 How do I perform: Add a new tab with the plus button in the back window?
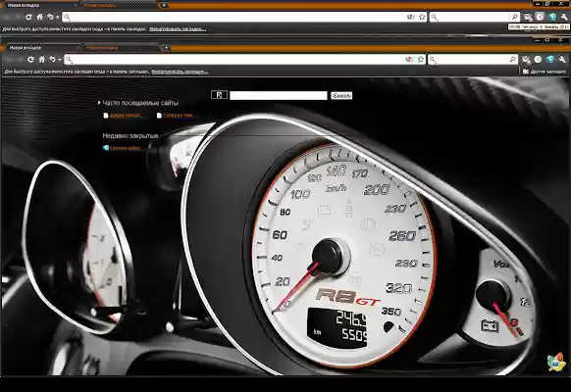(x=164, y=6)
